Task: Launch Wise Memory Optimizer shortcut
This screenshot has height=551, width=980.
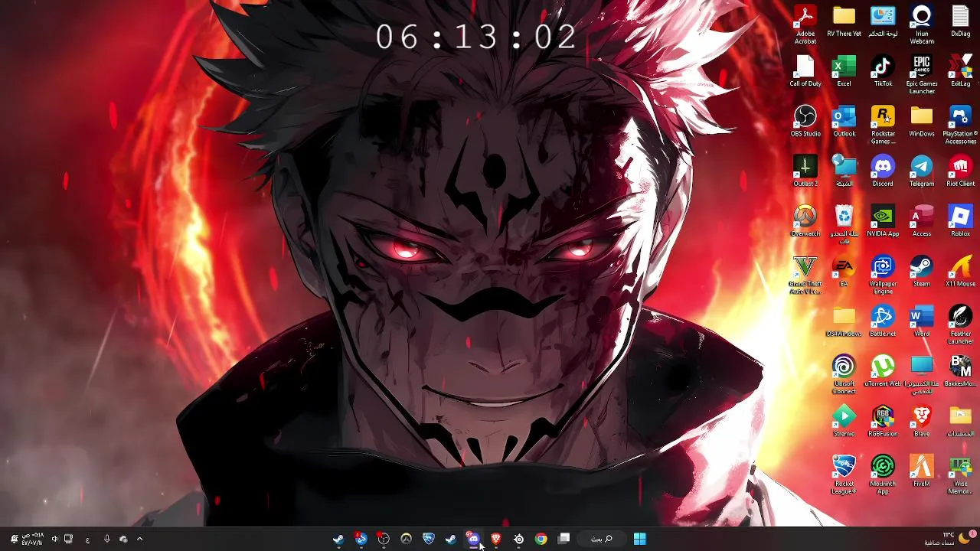Action: (960, 473)
